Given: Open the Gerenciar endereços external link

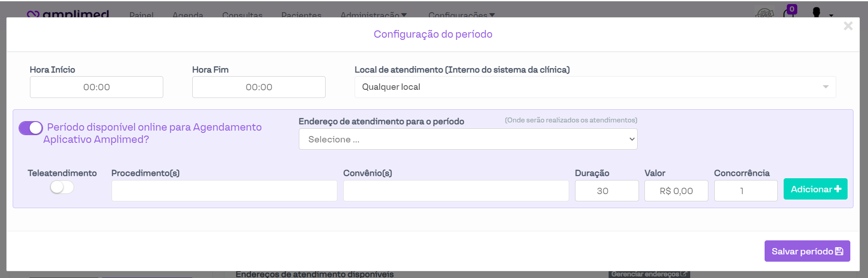Looking at the screenshot, I should pyautogui.click(x=649, y=274).
